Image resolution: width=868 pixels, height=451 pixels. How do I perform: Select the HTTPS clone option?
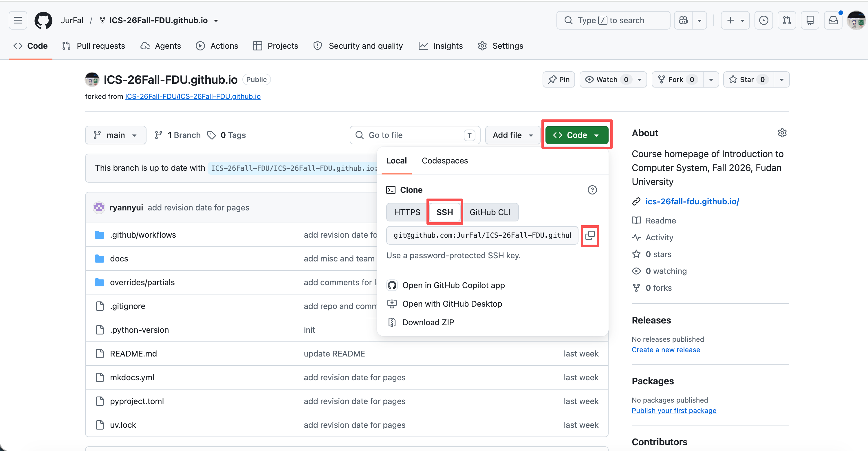tap(407, 212)
